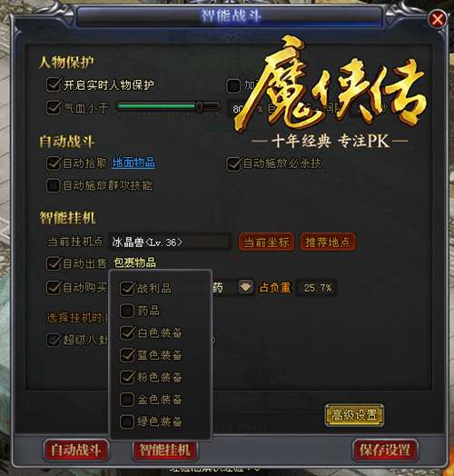
Task: Click the 当前坐标 button
Action: 266,243
